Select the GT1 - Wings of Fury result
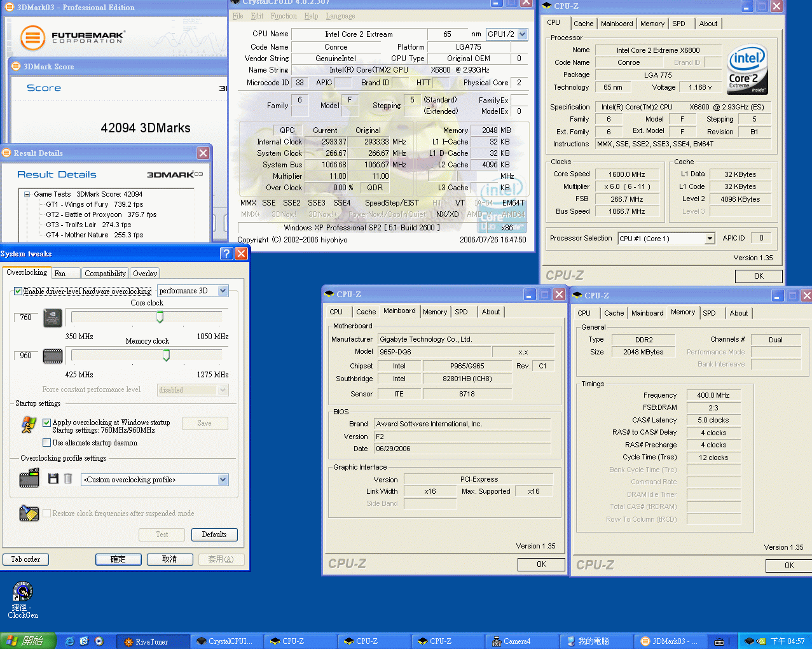The width and height of the screenshot is (812, 649). [94, 204]
